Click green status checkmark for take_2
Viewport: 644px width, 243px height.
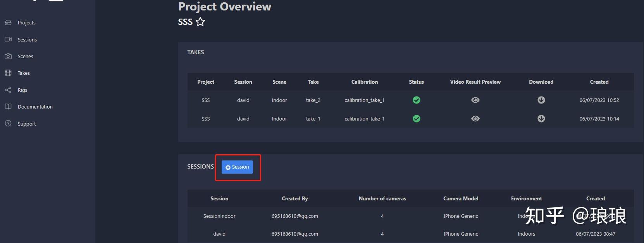click(417, 100)
